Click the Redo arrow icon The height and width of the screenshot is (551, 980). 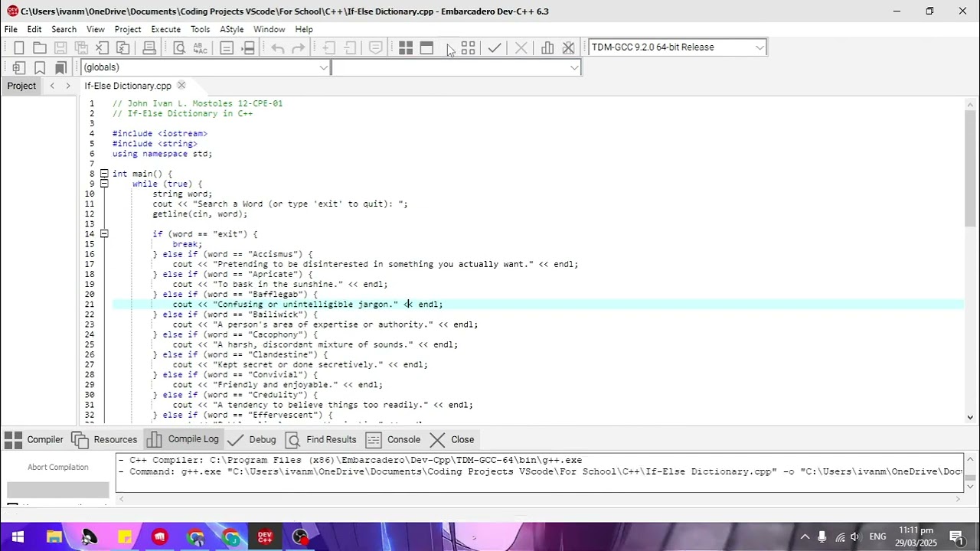click(299, 47)
